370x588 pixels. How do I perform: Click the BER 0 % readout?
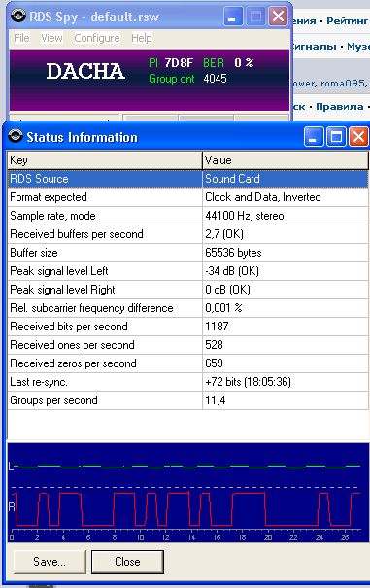click(228, 62)
